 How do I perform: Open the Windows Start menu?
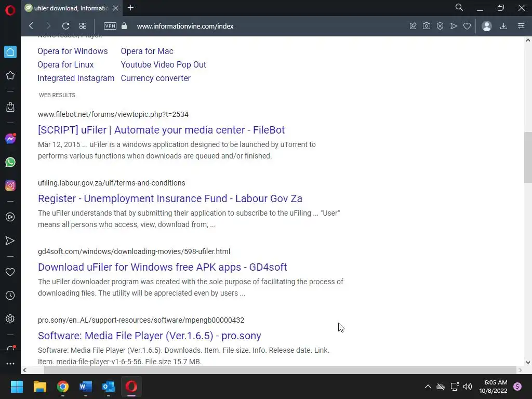coord(17,387)
